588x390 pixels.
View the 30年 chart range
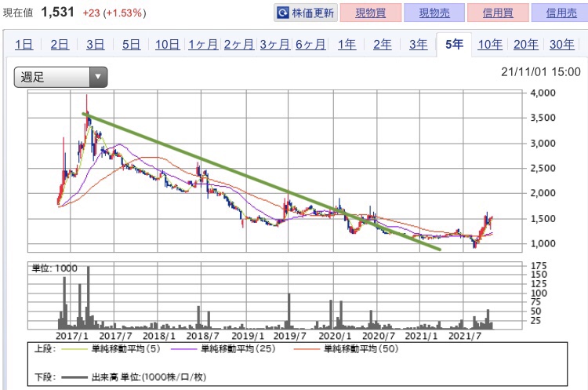click(x=562, y=45)
